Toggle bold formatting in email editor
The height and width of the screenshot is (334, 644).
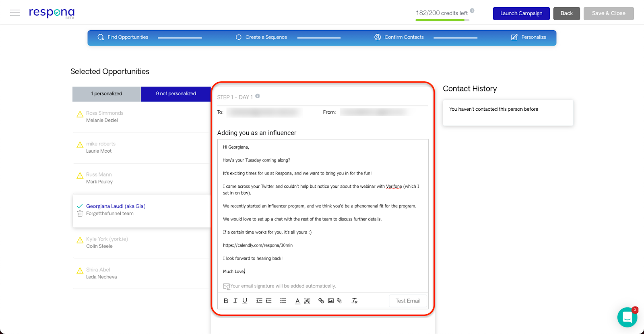click(226, 301)
